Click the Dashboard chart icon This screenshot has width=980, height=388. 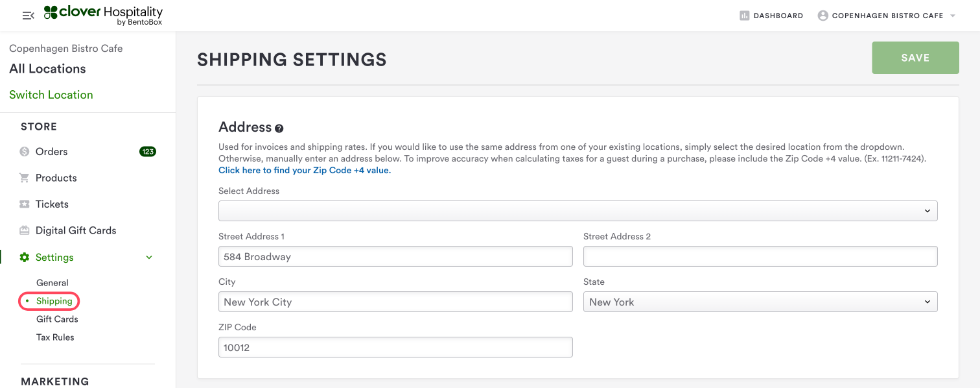click(x=744, y=16)
